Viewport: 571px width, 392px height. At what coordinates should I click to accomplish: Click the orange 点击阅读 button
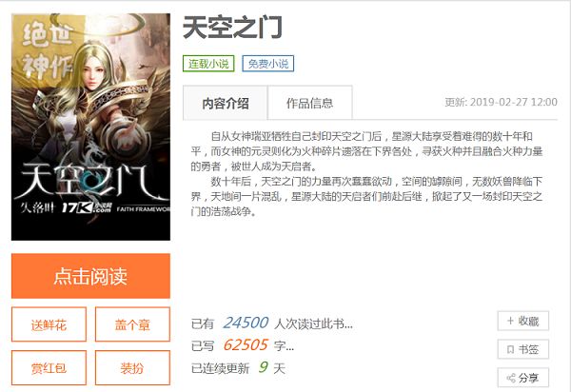90,276
